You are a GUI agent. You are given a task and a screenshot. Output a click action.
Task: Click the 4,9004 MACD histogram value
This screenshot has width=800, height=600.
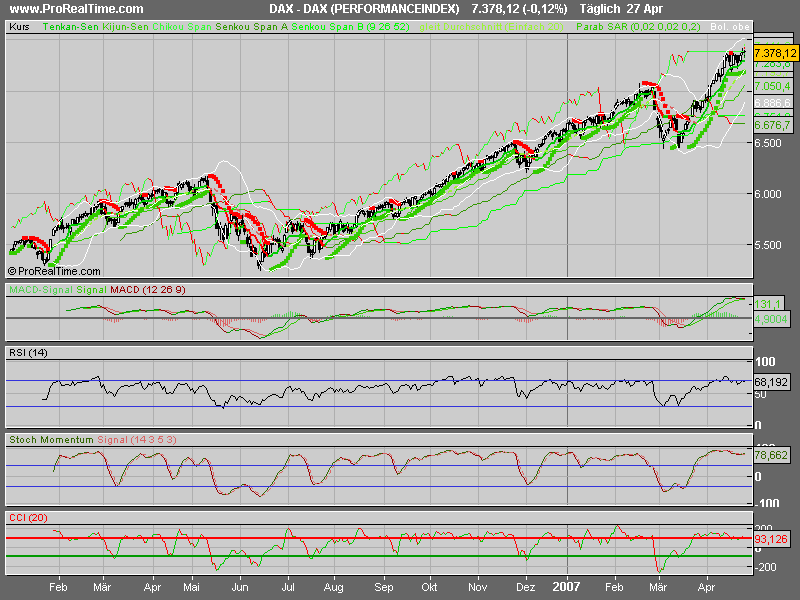[771, 319]
